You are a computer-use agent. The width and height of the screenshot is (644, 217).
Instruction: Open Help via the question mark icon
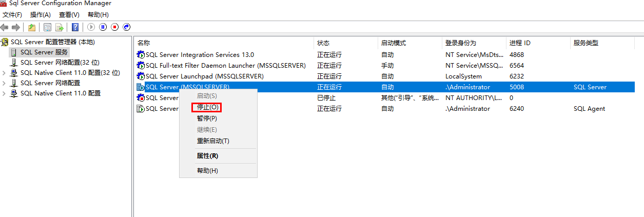pos(75,27)
